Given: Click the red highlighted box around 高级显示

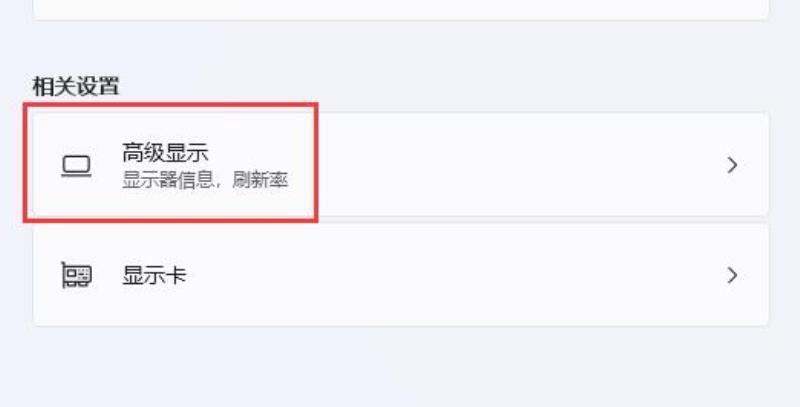Looking at the screenshot, I should [x=170, y=163].
